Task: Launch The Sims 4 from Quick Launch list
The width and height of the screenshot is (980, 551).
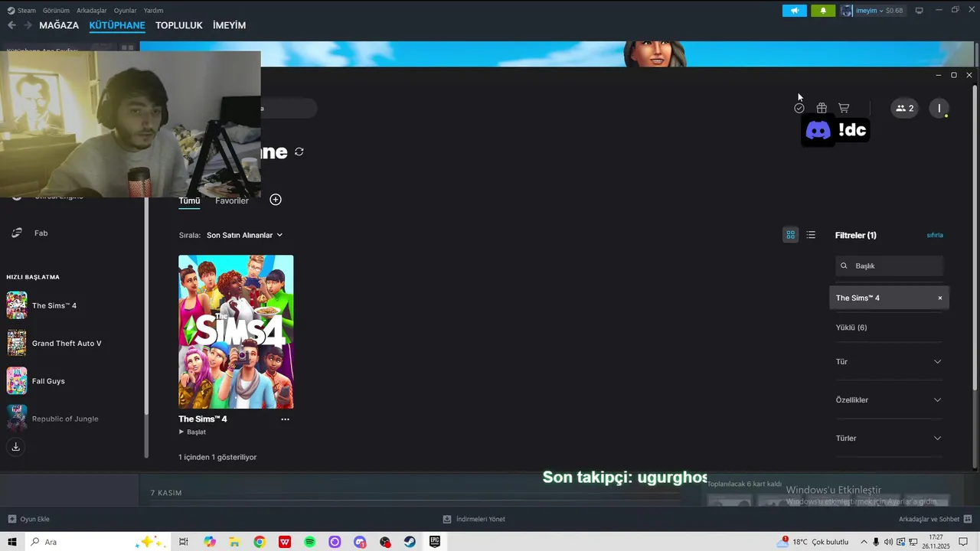Action: tap(54, 305)
